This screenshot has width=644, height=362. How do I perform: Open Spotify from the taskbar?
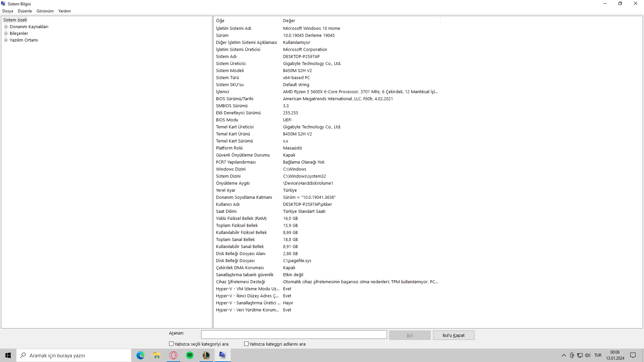tap(190, 355)
